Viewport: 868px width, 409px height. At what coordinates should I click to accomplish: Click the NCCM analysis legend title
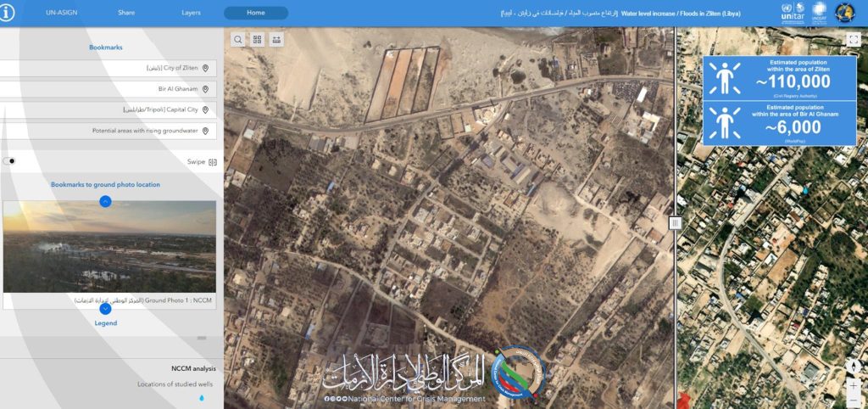tap(193, 368)
